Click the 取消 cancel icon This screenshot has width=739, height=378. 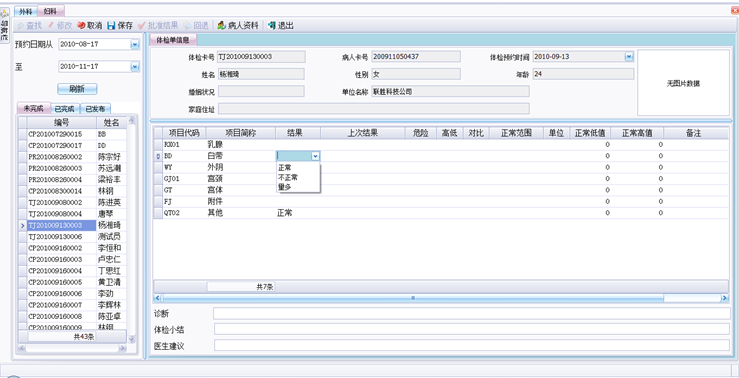click(x=81, y=25)
